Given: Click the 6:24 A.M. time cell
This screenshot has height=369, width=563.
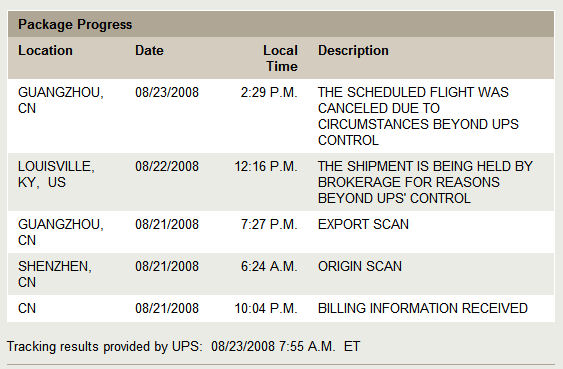Looking at the screenshot, I should point(269,266).
